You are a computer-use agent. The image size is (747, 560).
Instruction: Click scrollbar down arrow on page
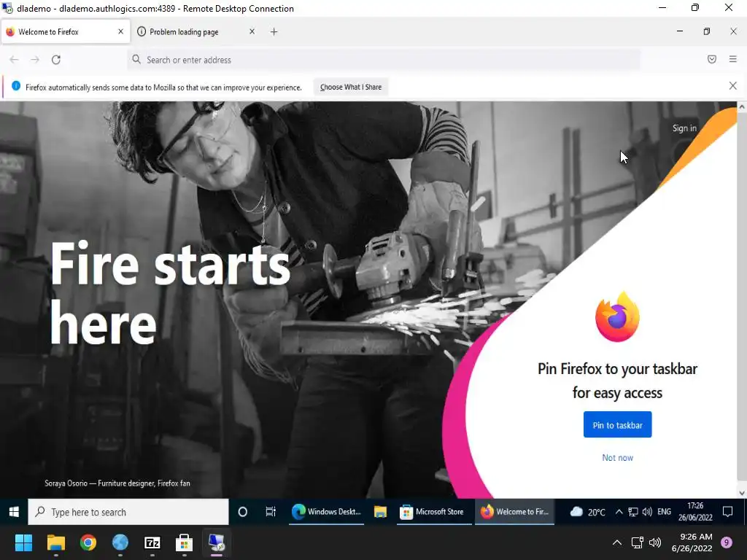point(741,493)
